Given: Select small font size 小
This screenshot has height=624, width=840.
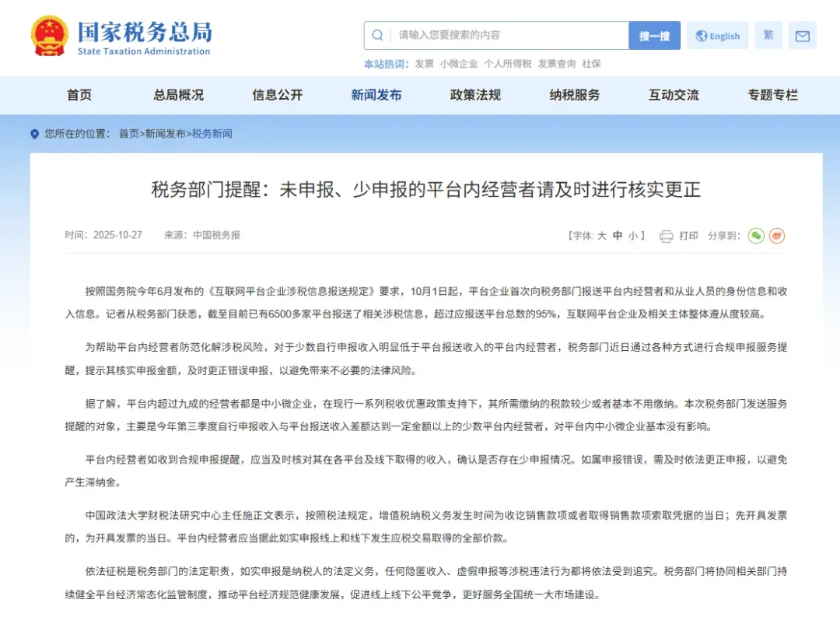Looking at the screenshot, I should coord(635,236).
